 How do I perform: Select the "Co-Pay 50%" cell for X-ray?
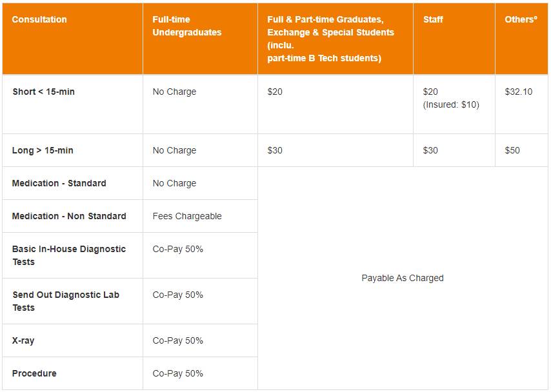click(x=178, y=340)
